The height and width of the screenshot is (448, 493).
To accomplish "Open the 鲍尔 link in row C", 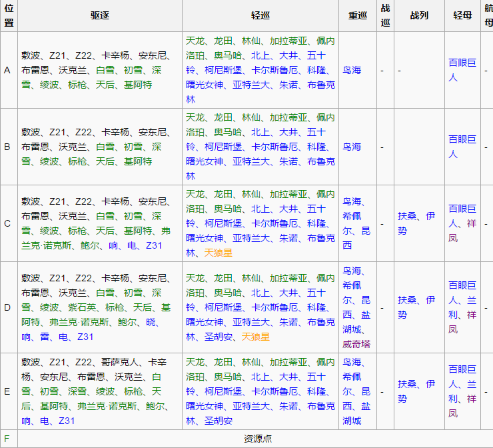I will [90, 245].
